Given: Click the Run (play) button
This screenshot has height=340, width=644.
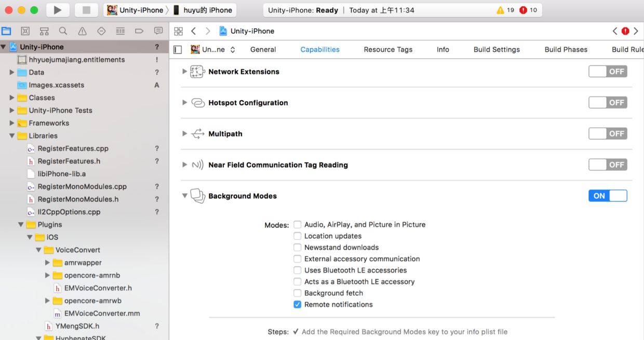Looking at the screenshot, I should point(58,10).
